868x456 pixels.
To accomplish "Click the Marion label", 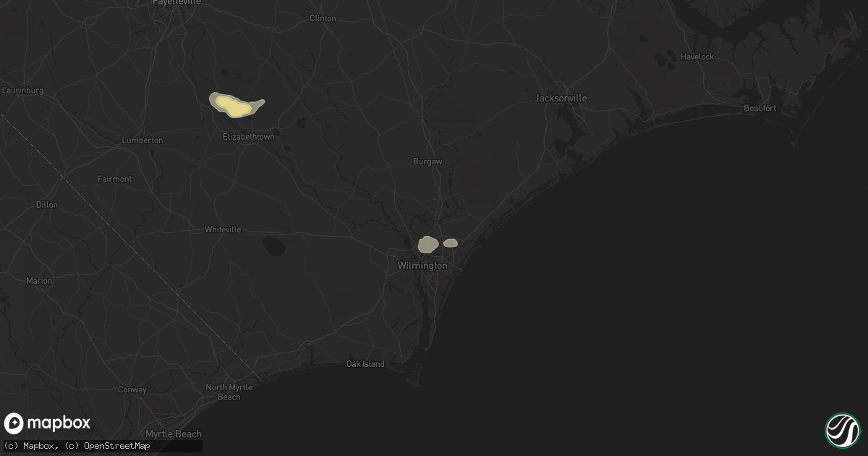I will [x=39, y=281].
